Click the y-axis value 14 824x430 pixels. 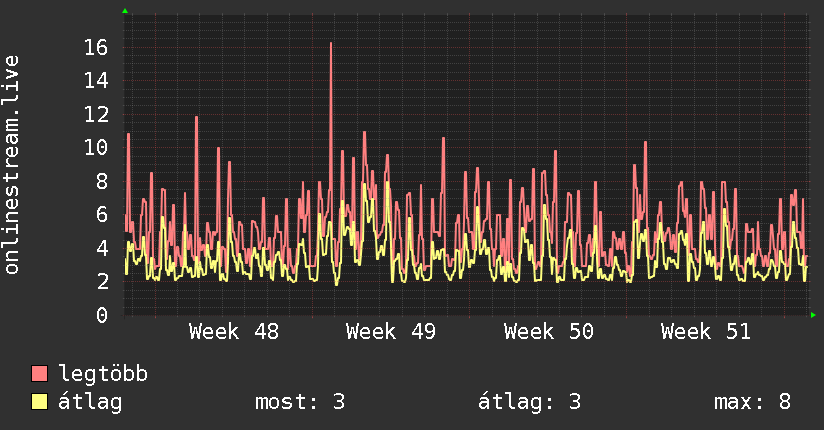click(96, 81)
